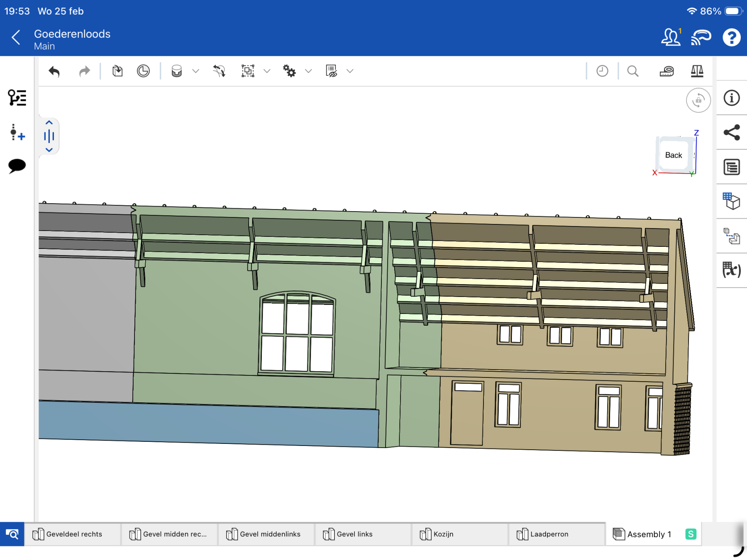Open mass properties scale icon
Image resolution: width=747 pixels, height=560 pixels.
697,71
